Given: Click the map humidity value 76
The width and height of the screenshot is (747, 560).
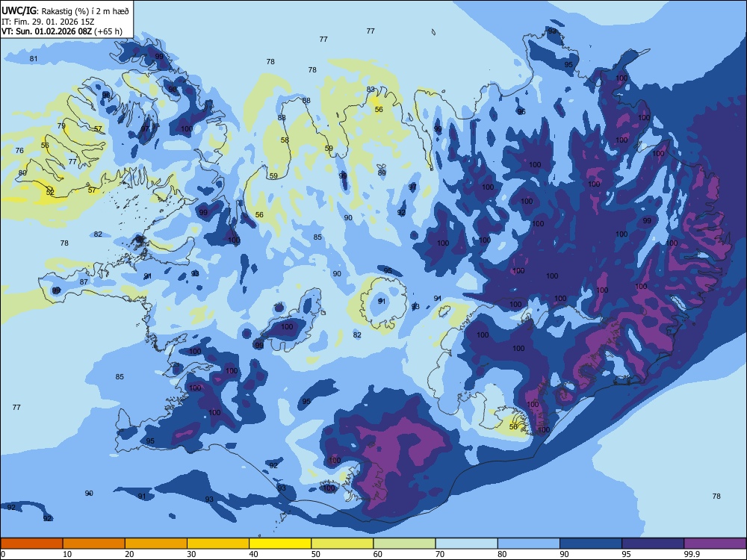Looking at the screenshot, I should tap(19, 151).
